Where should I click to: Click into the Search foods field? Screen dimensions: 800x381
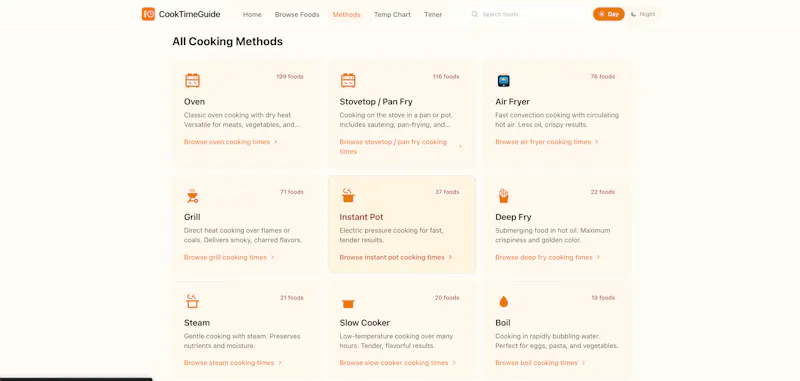(528, 14)
